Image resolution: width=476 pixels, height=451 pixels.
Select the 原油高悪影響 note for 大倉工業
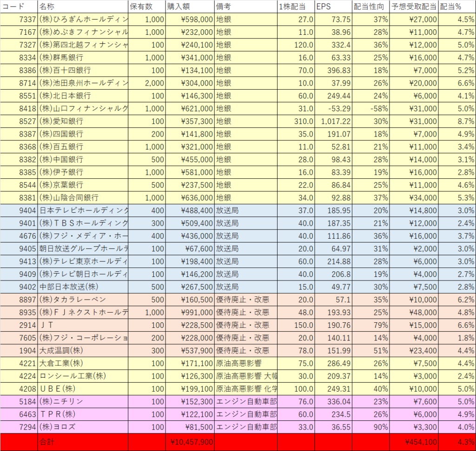(x=238, y=363)
